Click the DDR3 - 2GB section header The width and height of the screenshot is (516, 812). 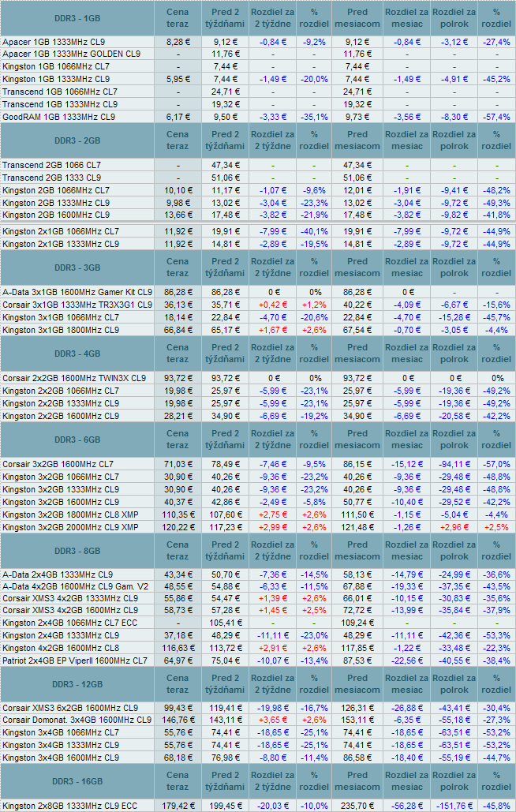click(x=77, y=140)
